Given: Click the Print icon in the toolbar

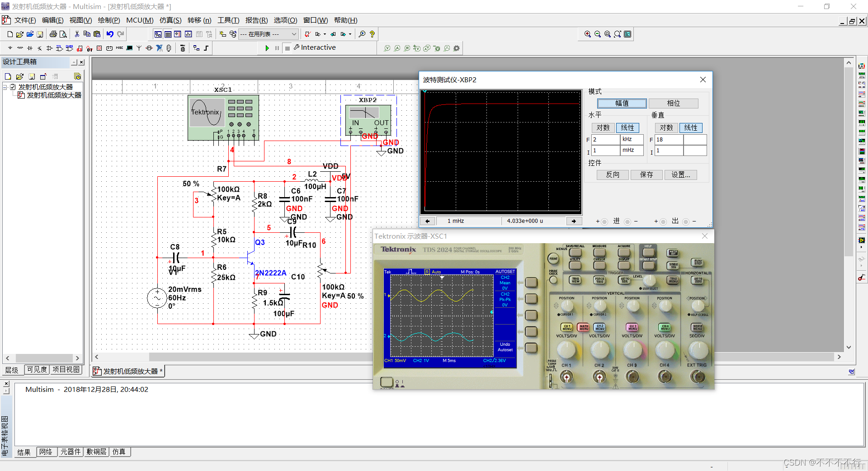Looking at the screenshot, I should tap(53, 34).
